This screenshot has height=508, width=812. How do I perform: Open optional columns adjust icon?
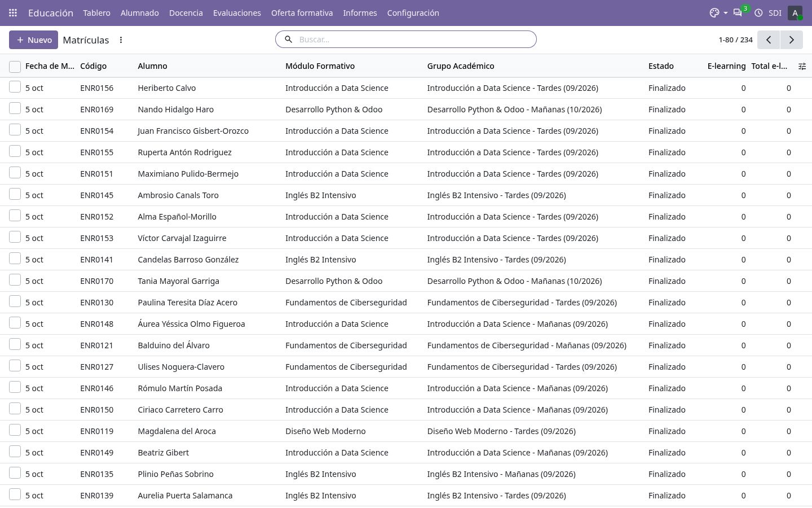(x=802, y=66)
